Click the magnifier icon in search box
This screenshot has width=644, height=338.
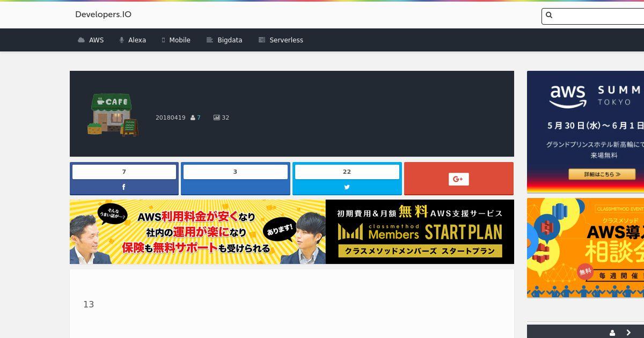click(x=549, y=15)
